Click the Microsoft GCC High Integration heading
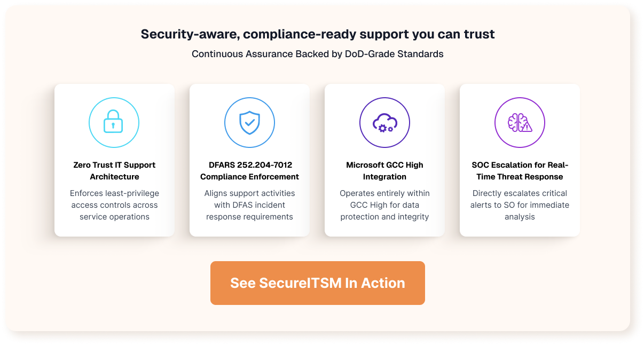 pyautogui.click(x=384, y=170)
